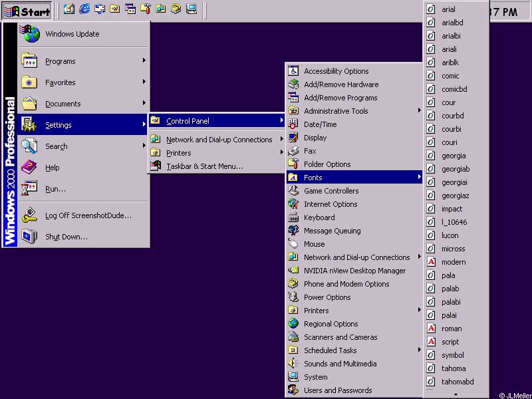
Task: Click the Fax machine icon
Action: 293,151
